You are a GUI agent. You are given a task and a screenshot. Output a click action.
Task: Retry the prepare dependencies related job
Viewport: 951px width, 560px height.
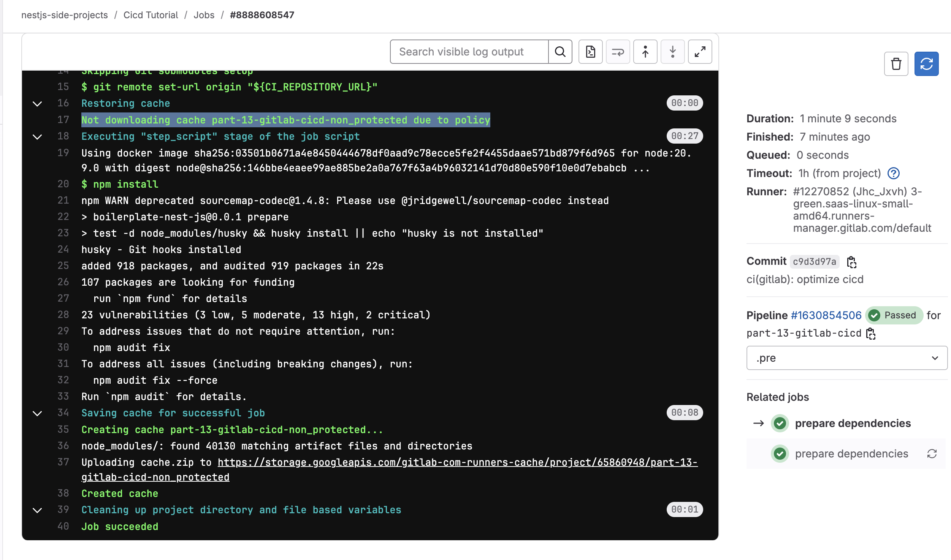click(x=932, y=454)
